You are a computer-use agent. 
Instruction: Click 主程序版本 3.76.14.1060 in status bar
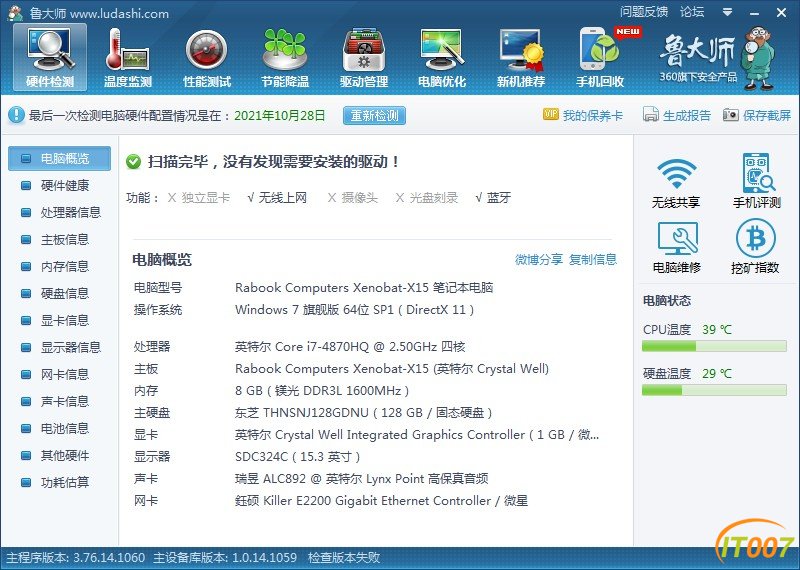click(76, 557)
